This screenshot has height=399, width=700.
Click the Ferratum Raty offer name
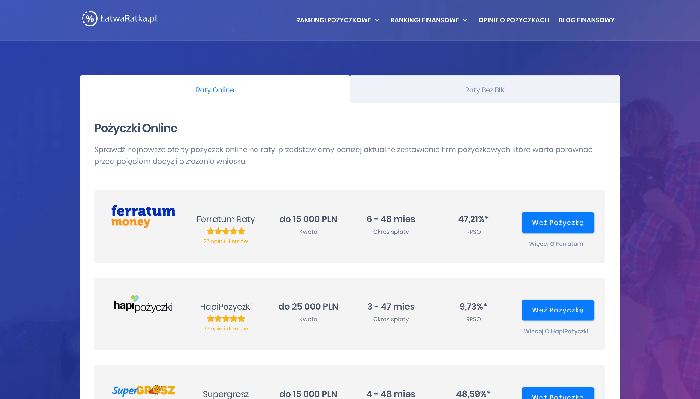pos(225,219)
